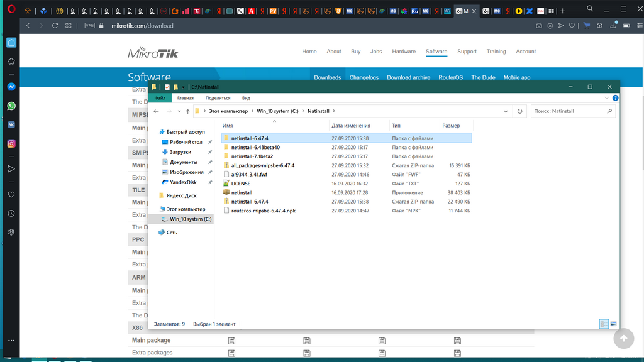Open sidebar history clock icon
644x362 pixels.
(x=11, y=214)
